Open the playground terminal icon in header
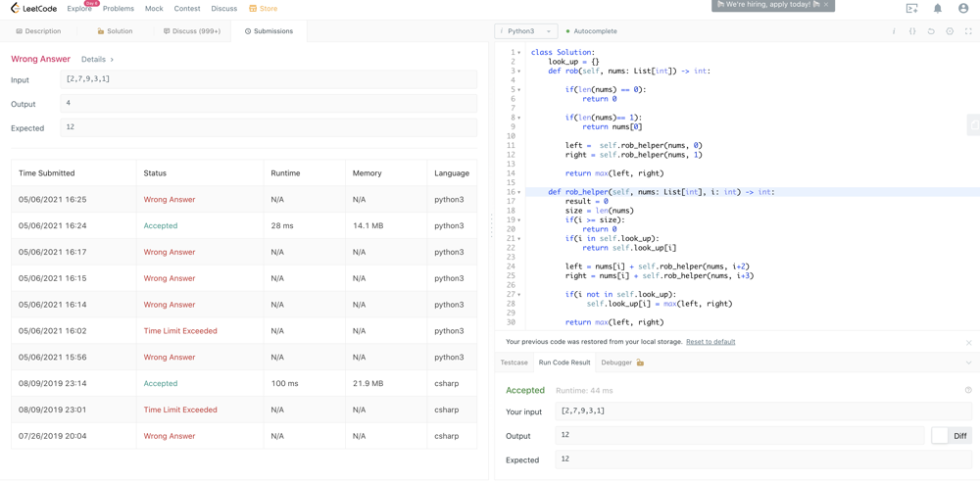The height and width of the screenshot is (483, 980). tap(911, 9)
